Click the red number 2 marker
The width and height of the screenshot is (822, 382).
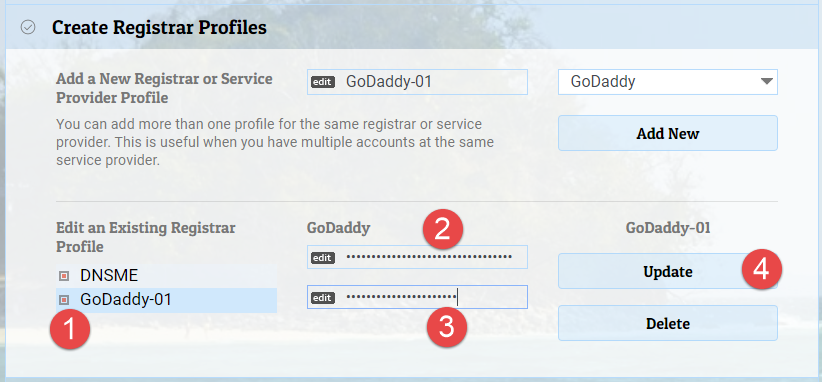point(442,229)
